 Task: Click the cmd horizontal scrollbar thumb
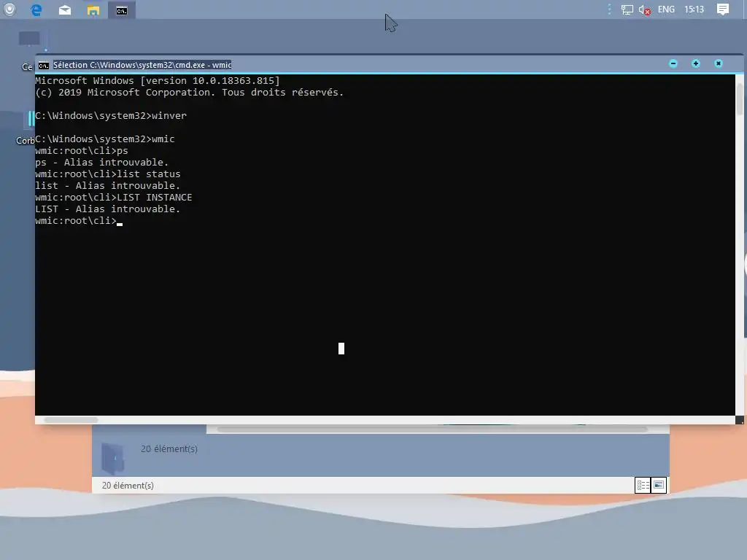coord(71,420)
